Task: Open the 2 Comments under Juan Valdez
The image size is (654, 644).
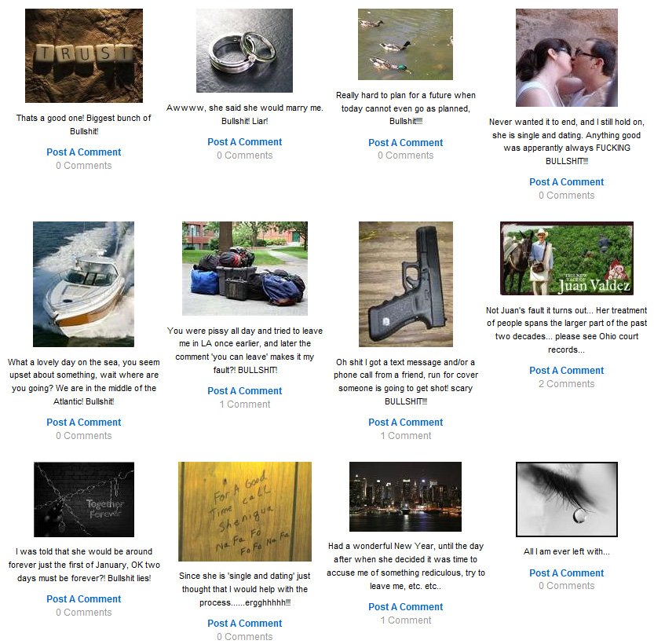Action: click(566, 384)
